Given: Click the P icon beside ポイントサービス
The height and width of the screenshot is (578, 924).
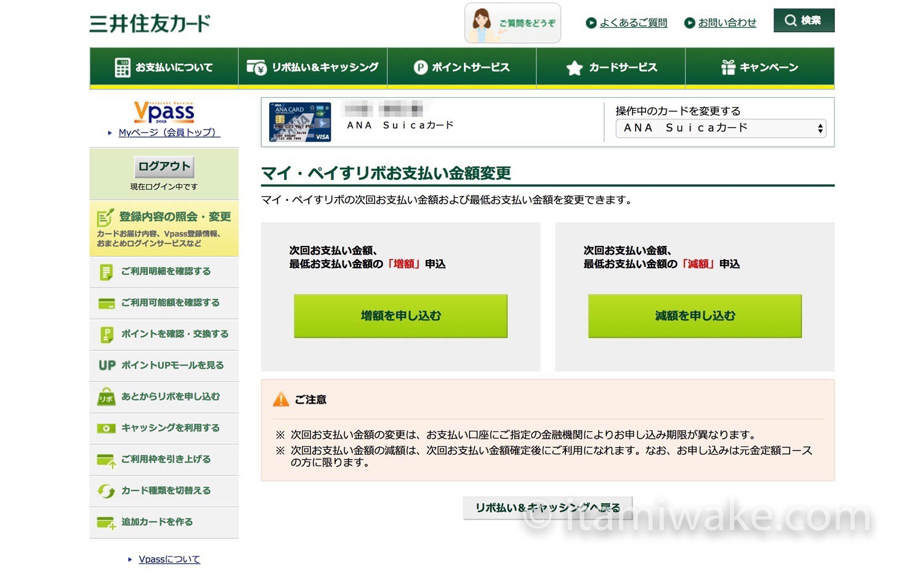Looking at the screenshot, I should tap(421, 67).
